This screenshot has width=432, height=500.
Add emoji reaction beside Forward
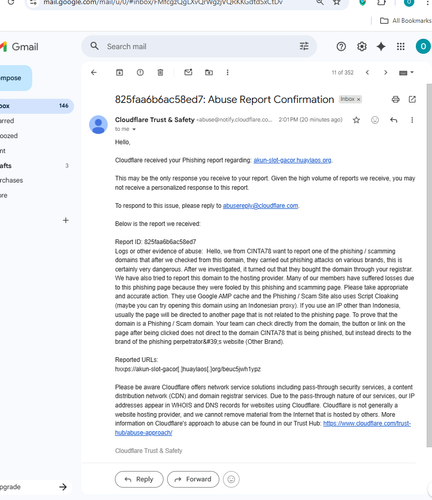[x=231, y=479]
